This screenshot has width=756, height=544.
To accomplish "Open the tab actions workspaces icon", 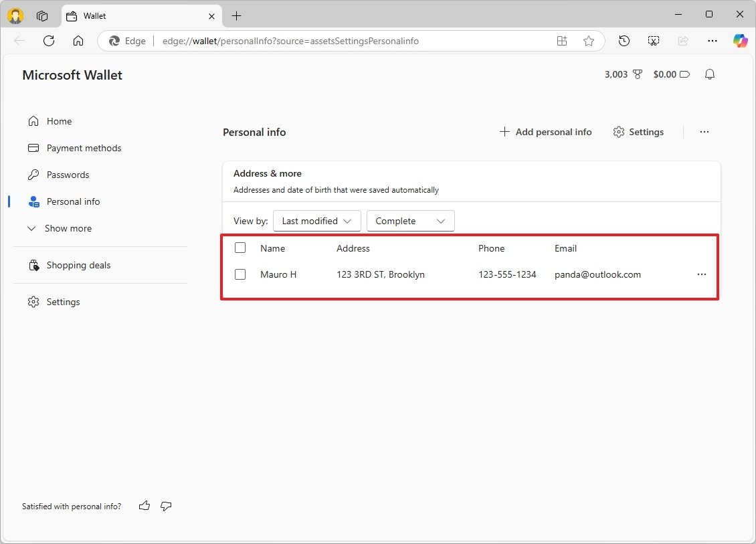I will (x=42, y=16).
